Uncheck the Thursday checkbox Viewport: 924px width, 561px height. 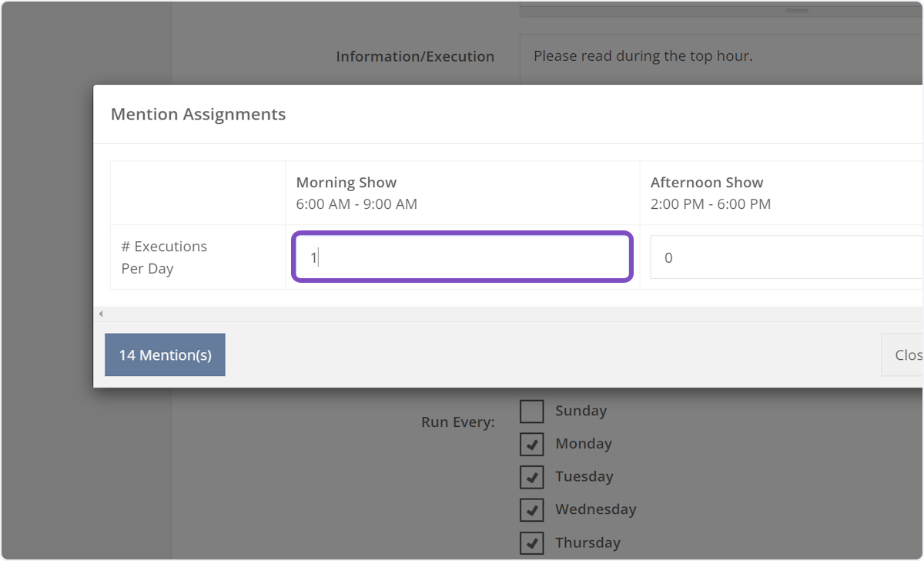point(532,543)
